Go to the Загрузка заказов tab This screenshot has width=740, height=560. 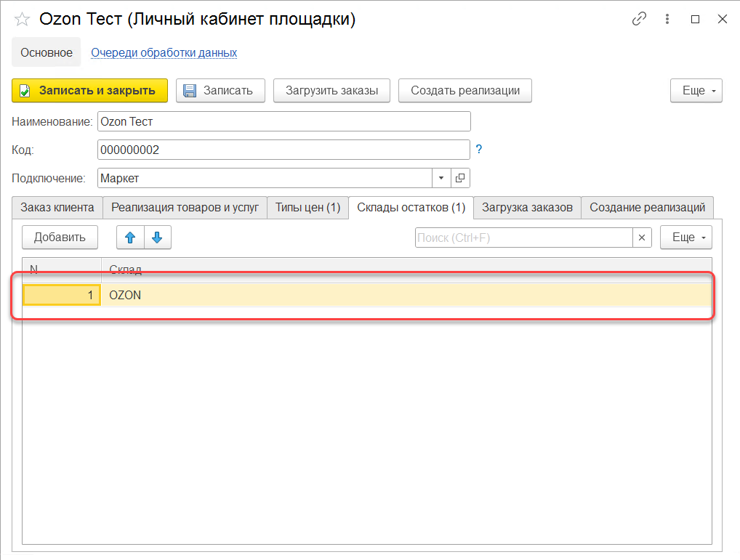pyautogui.click(x=527, y=208)
